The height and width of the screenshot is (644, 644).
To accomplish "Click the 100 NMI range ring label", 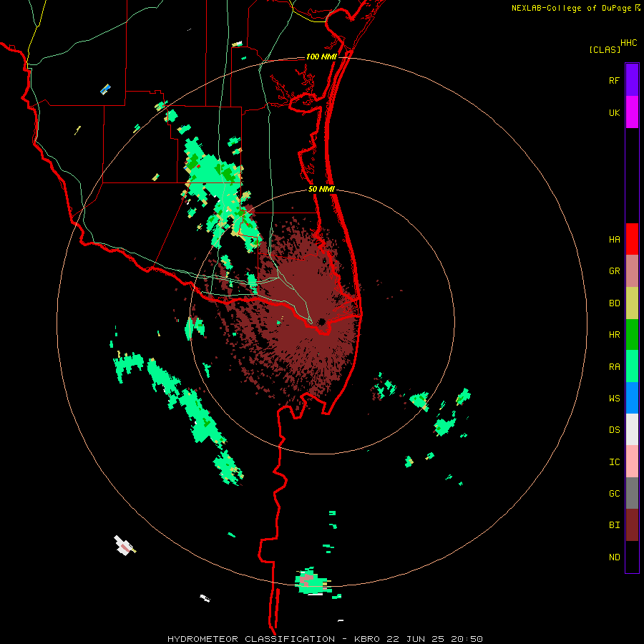I will pos(321,57).
